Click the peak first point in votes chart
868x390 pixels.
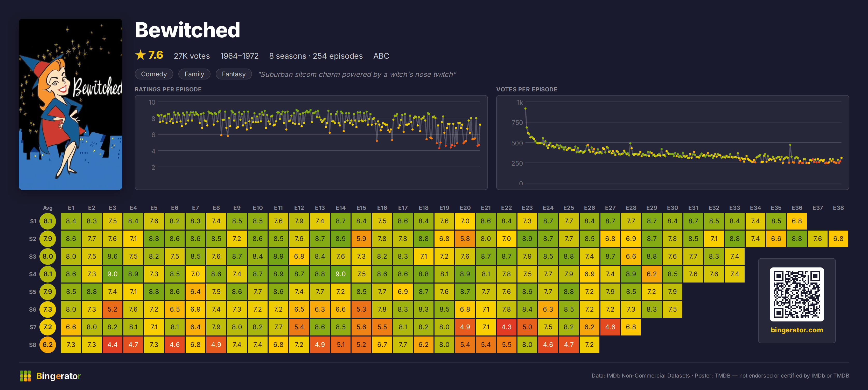525,108
